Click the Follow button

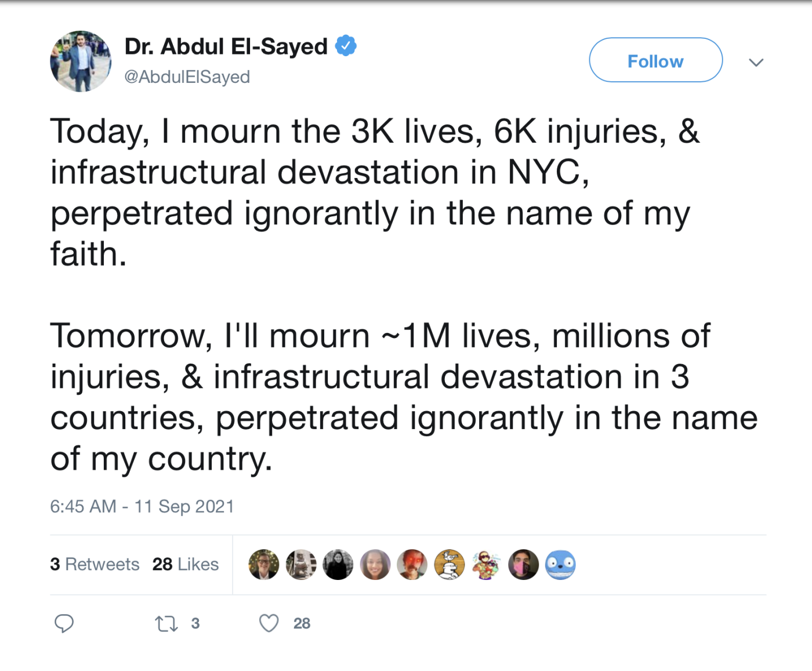[x=655, y=60]
